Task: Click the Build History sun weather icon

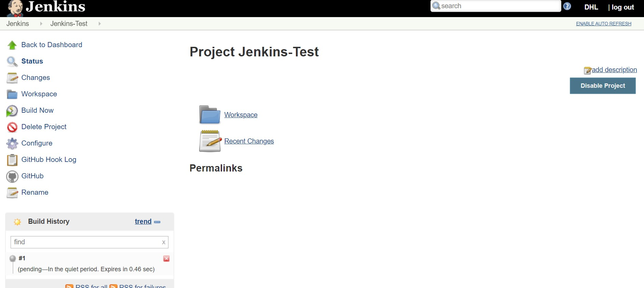Action: (17, 222)
